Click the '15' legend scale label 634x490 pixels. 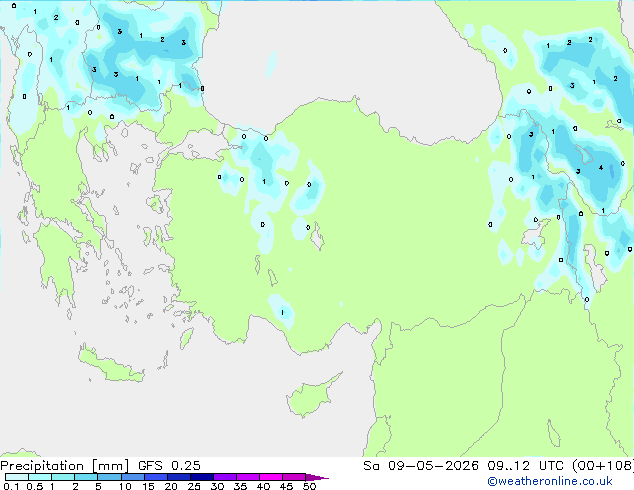tap(148, 486)
